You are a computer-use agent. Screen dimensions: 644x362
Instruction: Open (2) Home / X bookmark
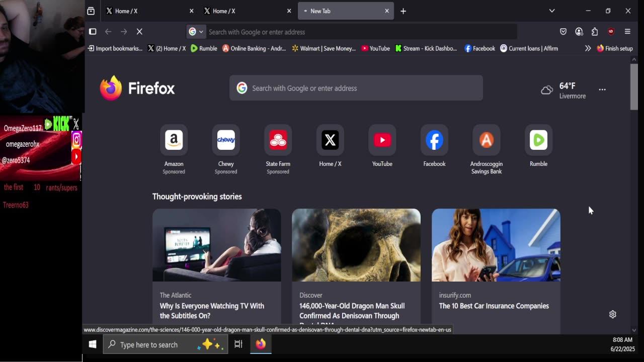(167, 49)
